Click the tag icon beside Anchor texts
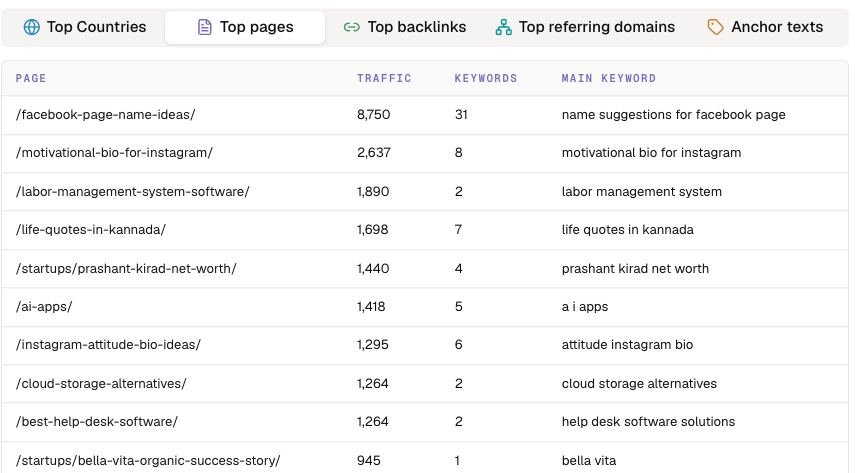This screenshot has height=473, width=855. (715, 27)
